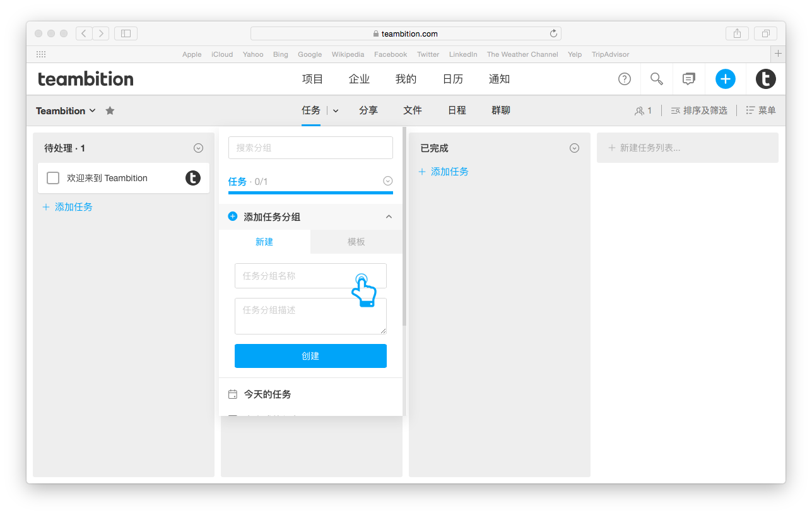
Task: Click the teambition logo
Action: point(85,79)
